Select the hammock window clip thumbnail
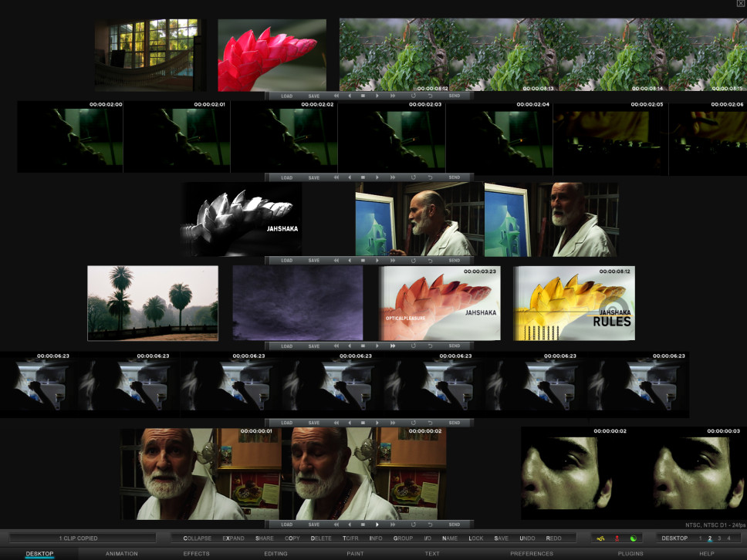 pos(150,55)
